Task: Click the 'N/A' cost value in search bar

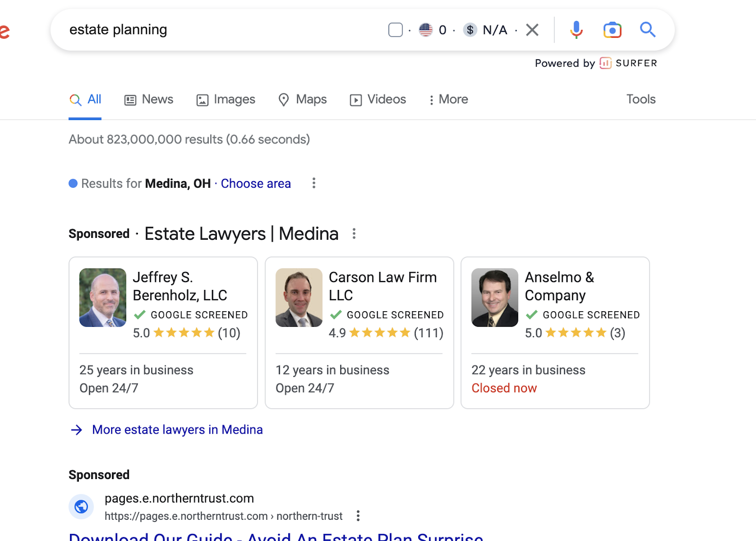Action: [x=495, y=30]
